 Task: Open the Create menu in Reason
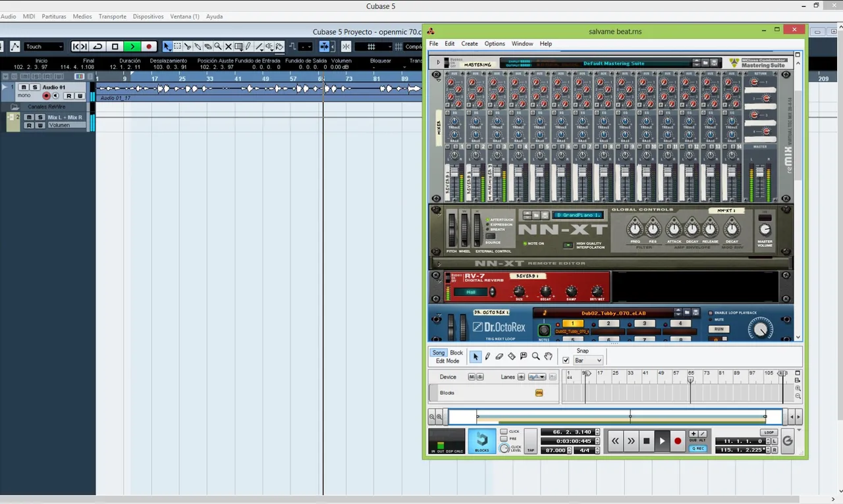(x=469, y=43)
